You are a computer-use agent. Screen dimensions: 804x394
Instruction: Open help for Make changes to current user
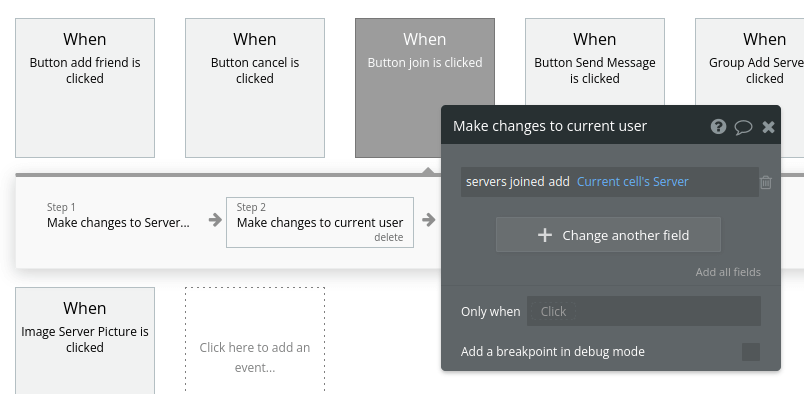coord(718,126)
